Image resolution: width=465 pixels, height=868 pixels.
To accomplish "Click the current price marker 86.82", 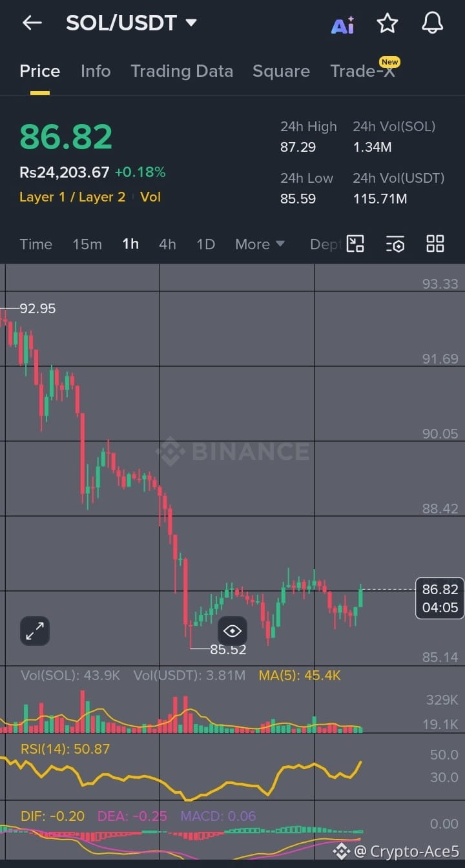I will 440,598.
